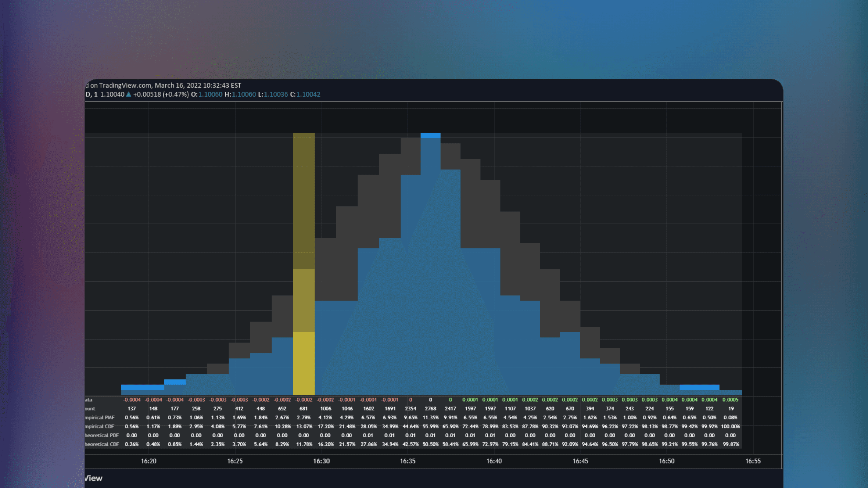Click the 16:35 time axis label
Viewport: 868px width, 488px height.
pyautogui.click(x=408, y=461)
